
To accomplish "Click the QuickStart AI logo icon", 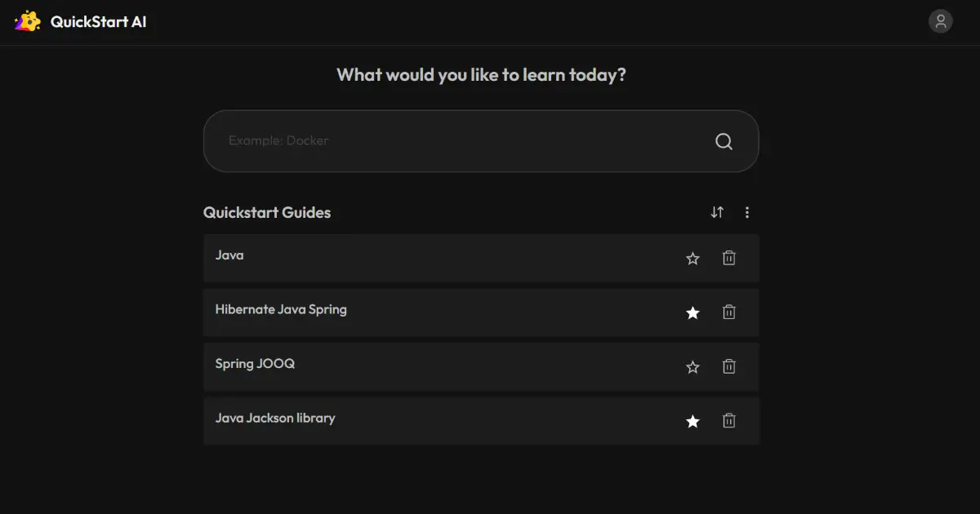I will click(x=28, y=21).
